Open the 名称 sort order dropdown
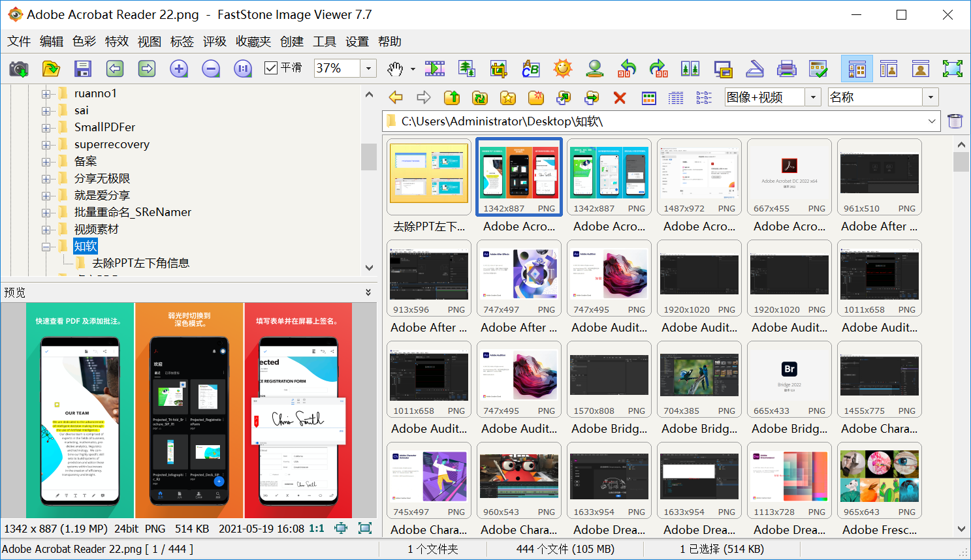Screen dimensions: 971x560 (931, 97)
